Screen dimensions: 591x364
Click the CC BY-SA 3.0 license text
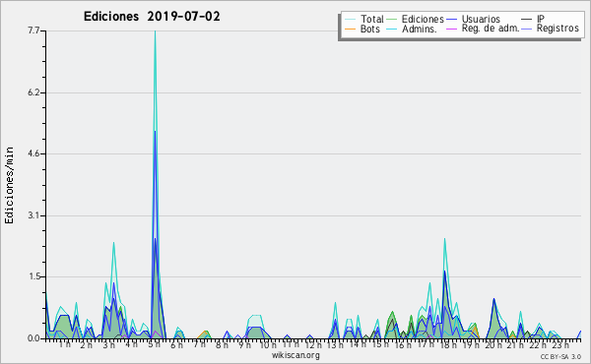[x=560, y=356]
